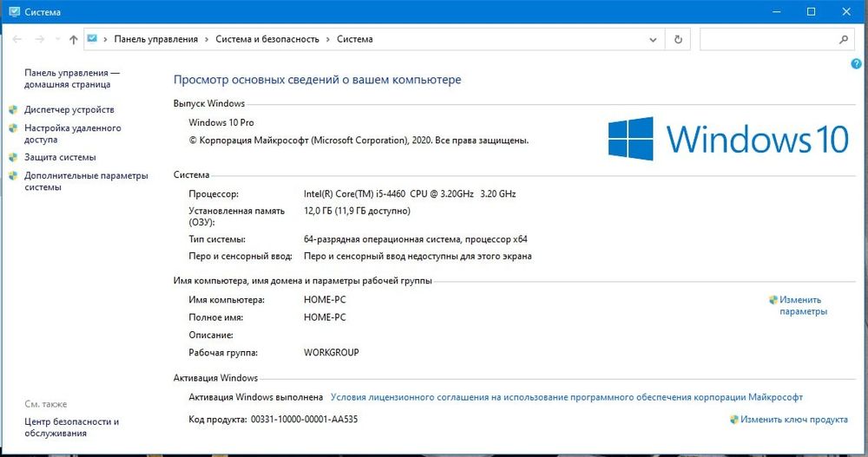Image resolution: width=868 pixels, height=457 pixels.
Task: Click shield icon beside 'Дополнительные параметры системы'
Action: tap(14, 175)
